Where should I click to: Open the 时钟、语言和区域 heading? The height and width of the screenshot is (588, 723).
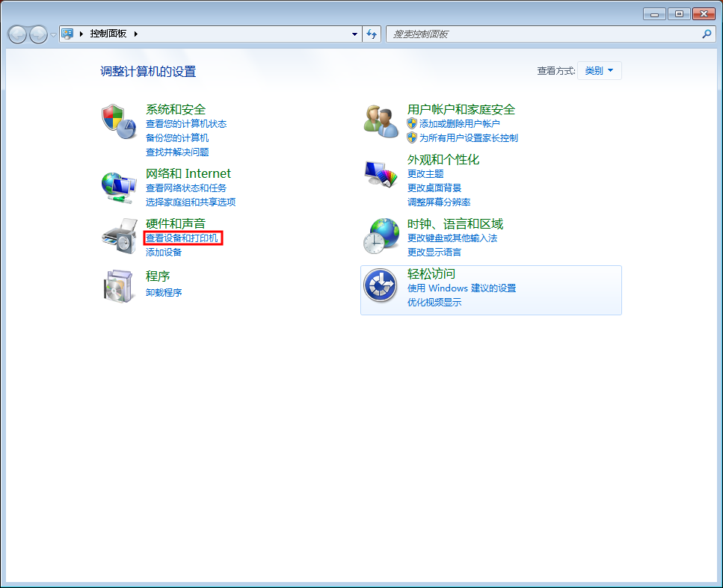(455, 224)
